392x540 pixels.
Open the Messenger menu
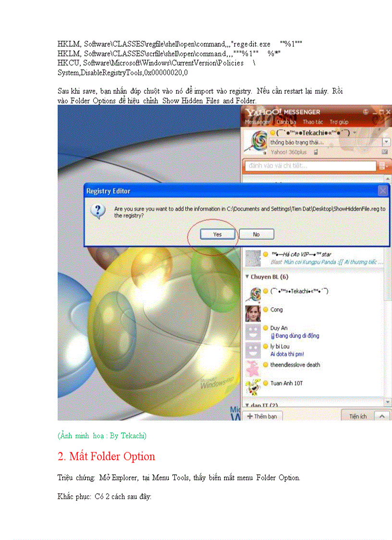[x=257, y=122]
